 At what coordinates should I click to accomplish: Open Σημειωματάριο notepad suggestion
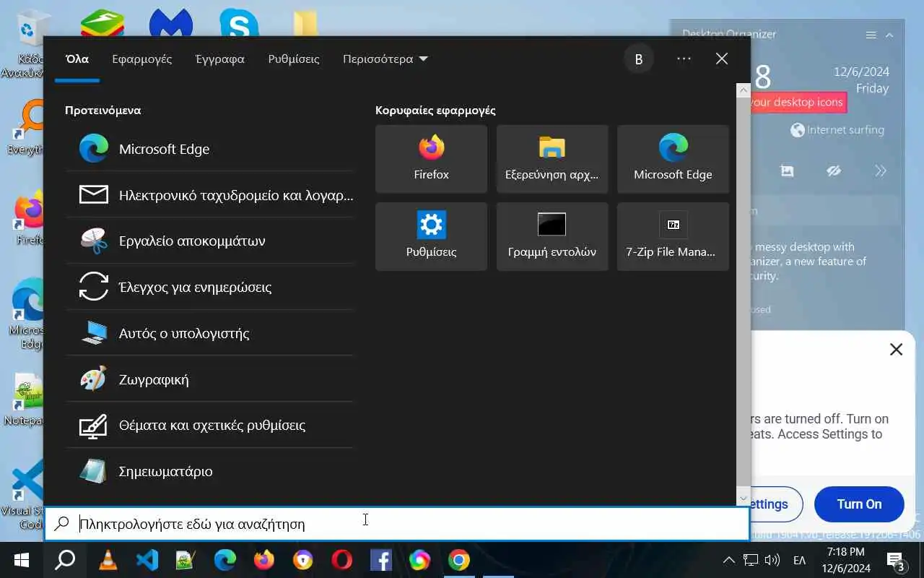(x=209, y=471)
